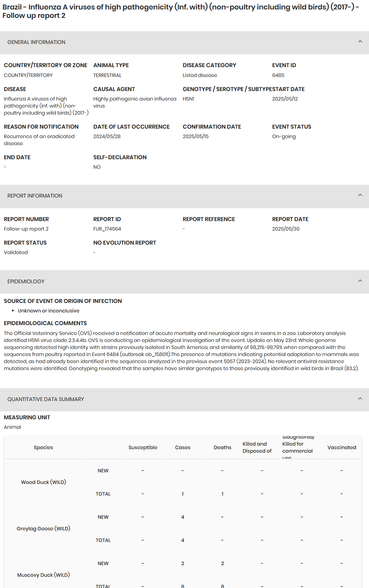This screenshot has width=369, height=588.
Task: Select the Vaccinated column header
Action: click(x=342, y=447)
